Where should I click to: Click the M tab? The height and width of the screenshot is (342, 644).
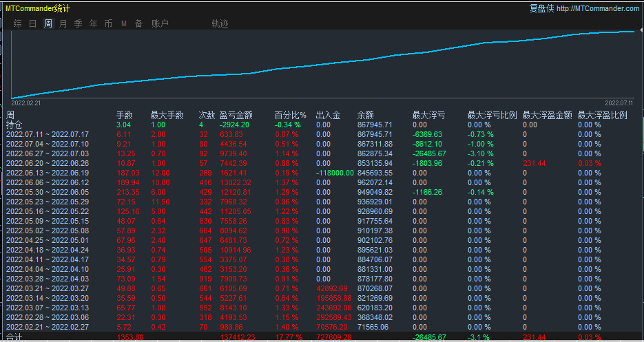tap(124, 23)
